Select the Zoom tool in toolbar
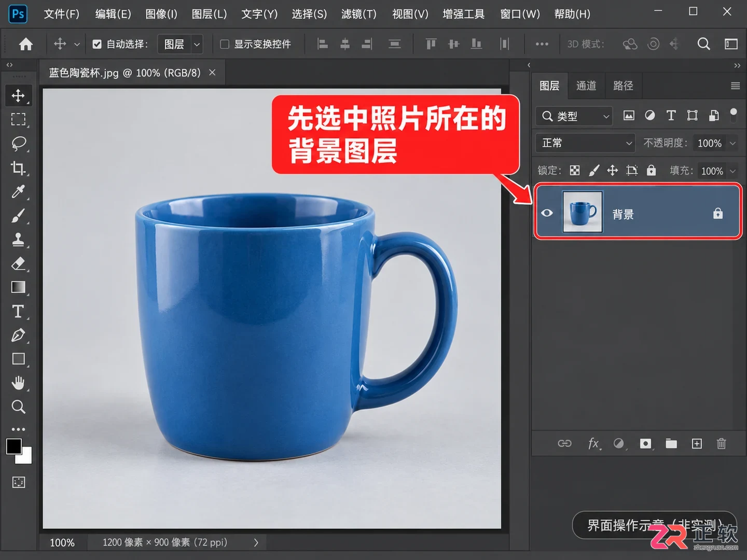The image size is (747, 560). coord(18,407)
